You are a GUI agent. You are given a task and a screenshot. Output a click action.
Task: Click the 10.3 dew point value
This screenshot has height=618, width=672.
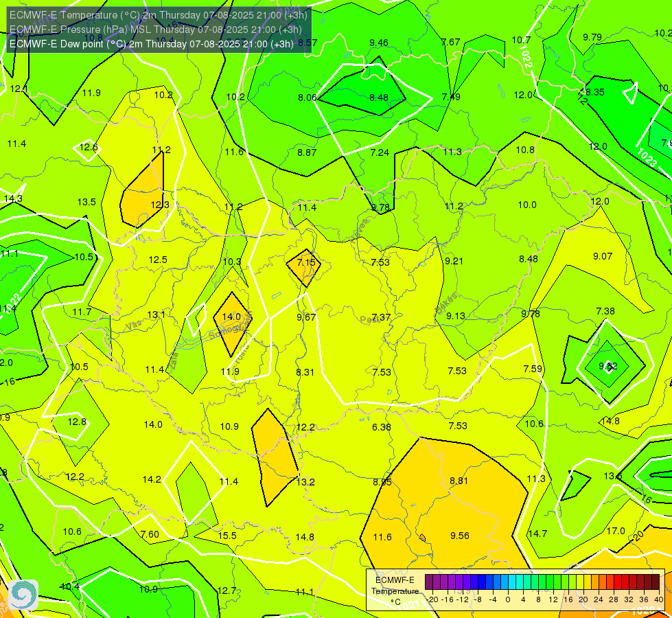(x=232, y=262)
